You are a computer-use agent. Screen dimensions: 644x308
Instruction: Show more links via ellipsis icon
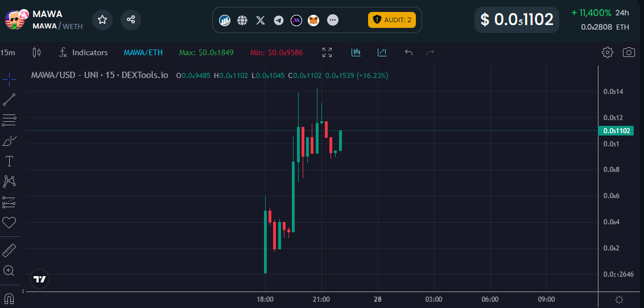pyautogui.click(x=333, y=20)
